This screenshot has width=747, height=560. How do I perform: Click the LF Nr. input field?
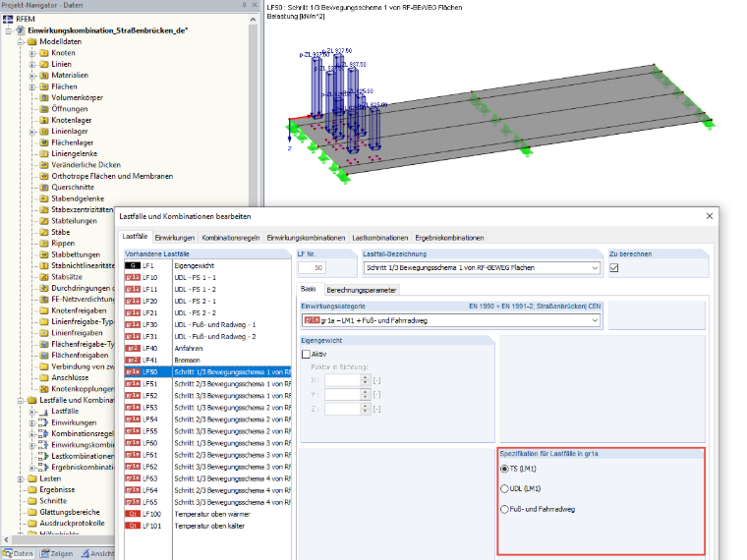pyautogui.click(x=312, y=268)
